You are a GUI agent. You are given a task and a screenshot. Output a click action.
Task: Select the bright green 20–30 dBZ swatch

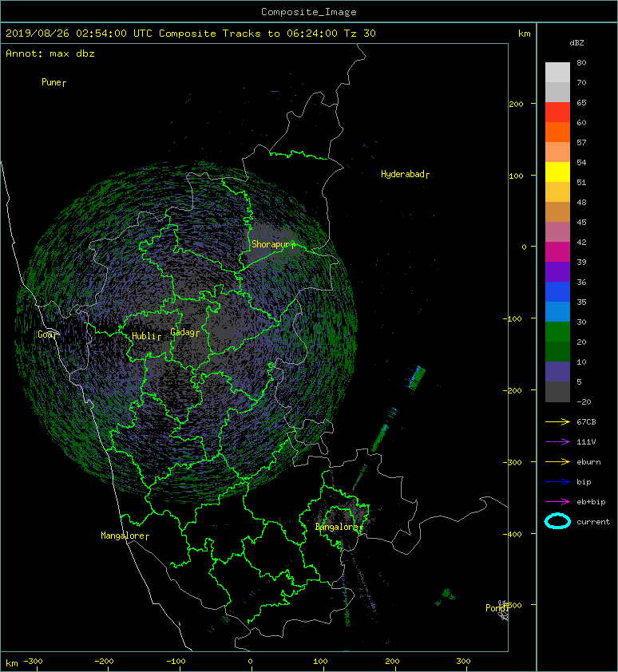(557, 332)
